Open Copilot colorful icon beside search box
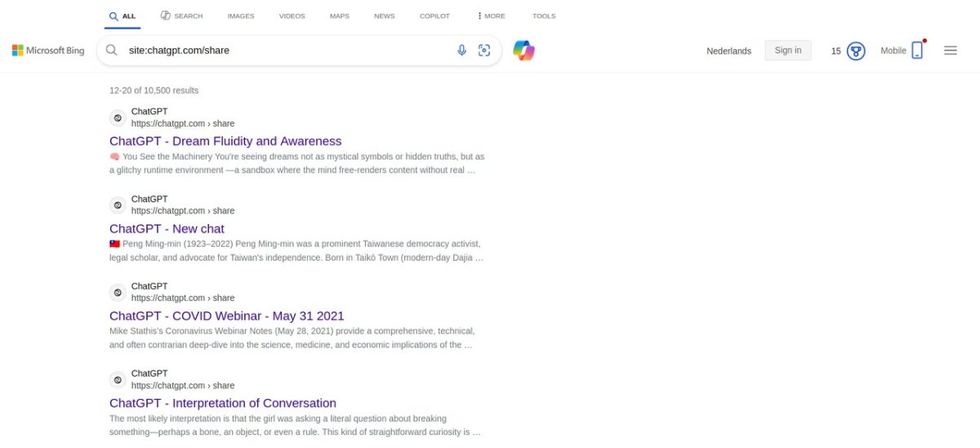This screenshot has height=448, width=980. pyautogui.click(x=523, y=51)
